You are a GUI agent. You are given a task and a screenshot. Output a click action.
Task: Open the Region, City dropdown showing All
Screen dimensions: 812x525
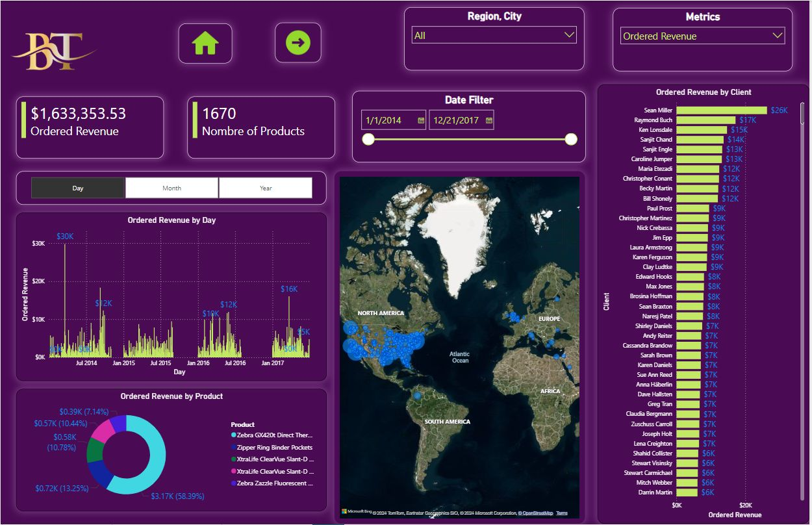coord(494,35)
